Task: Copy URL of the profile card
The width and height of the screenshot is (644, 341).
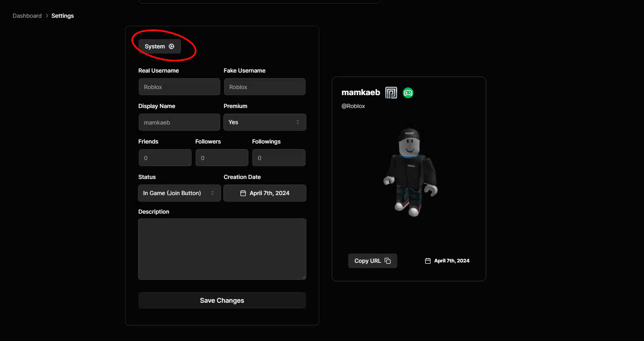Action: 372,261
